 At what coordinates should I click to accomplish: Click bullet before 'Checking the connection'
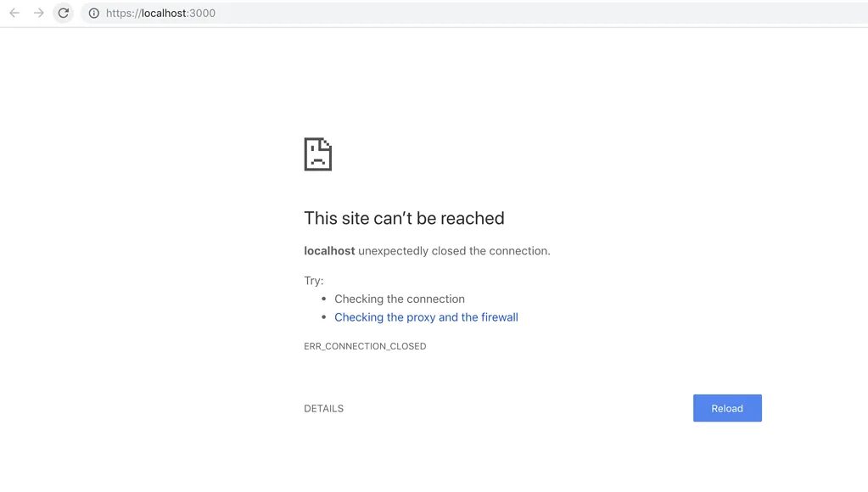(x=324, y=299)
